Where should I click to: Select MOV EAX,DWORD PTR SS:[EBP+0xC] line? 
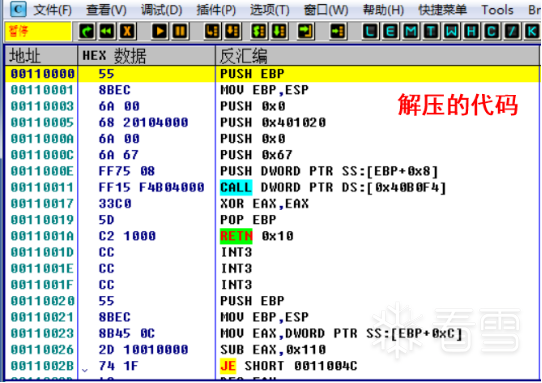[342, 334]
